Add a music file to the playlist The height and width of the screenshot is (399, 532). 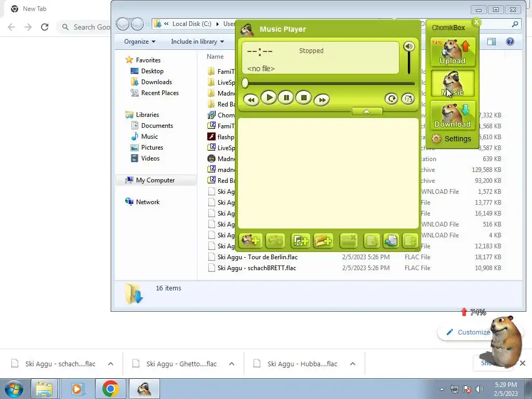pos(300,241)
